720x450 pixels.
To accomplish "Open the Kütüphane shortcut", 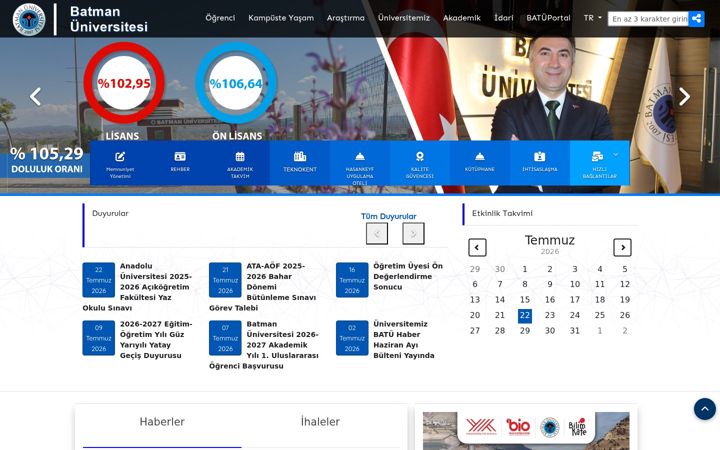I will pyautogui.click(x=479, y=163).
